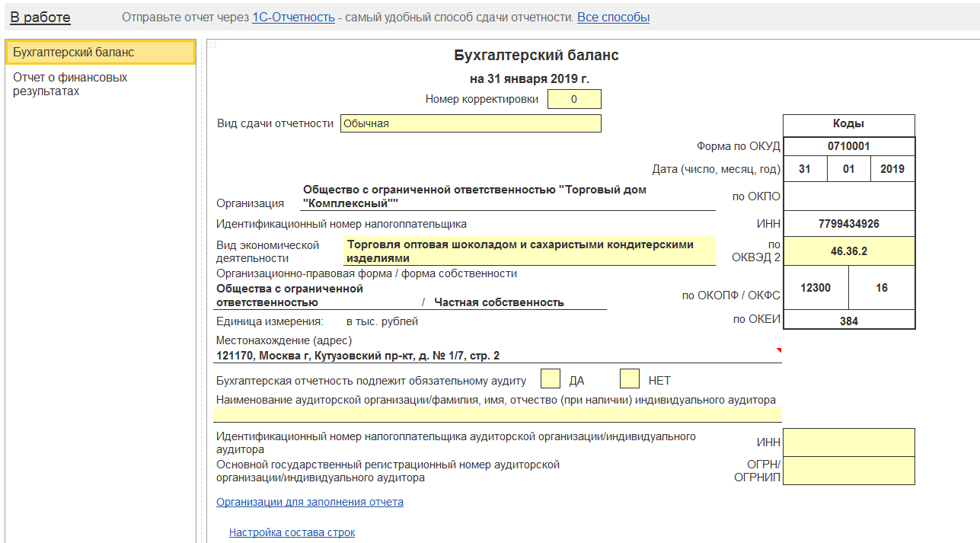This screenshot has height=543, width=980.
Task: Select the economic activity type field
Action: pyautogui.click(x=528, y=251)
